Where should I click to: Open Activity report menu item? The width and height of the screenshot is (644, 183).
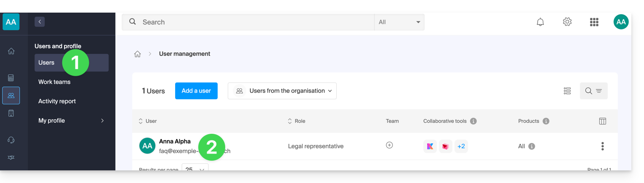point(57,101)
